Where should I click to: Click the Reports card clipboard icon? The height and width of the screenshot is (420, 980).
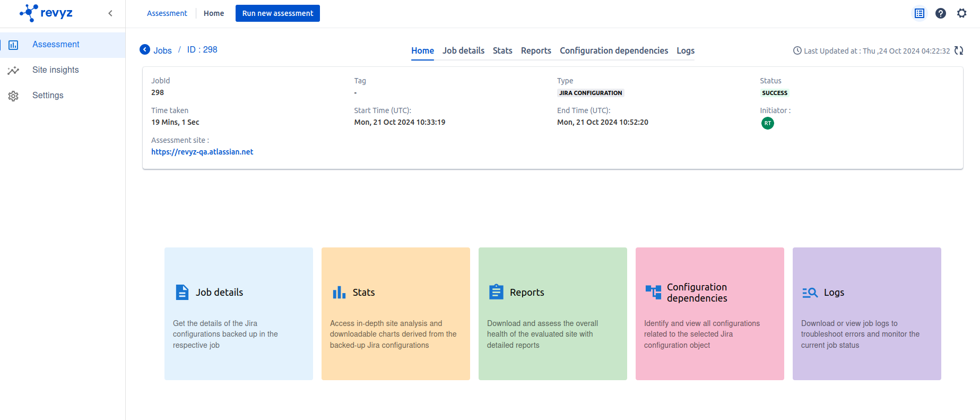point(496,292)
